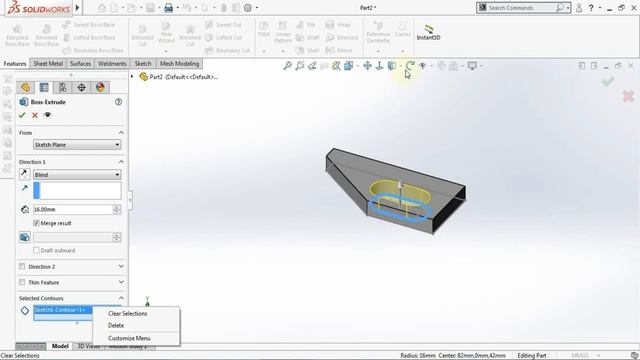Enable the Direction 2 checkbox
This screenshot has height=360, width=640.
click(x=22, y=267)
